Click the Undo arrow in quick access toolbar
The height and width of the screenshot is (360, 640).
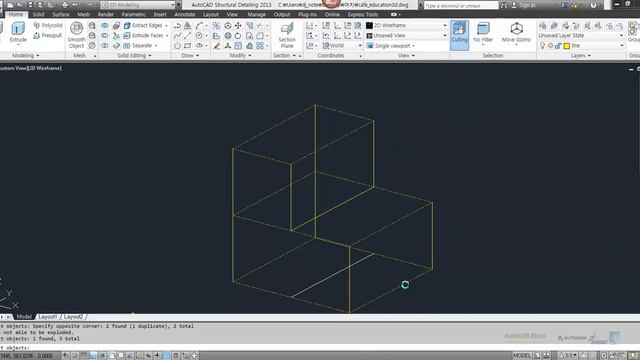[75, 5]
